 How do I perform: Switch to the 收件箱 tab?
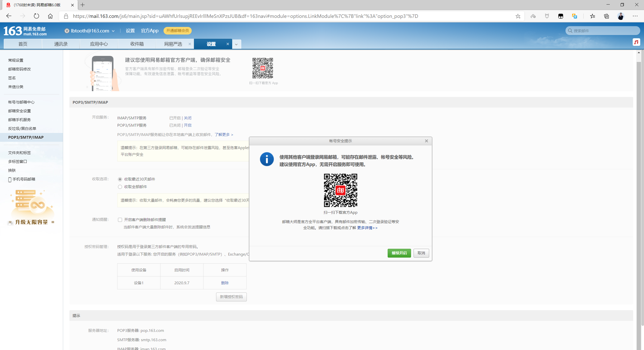pos(137,44)
